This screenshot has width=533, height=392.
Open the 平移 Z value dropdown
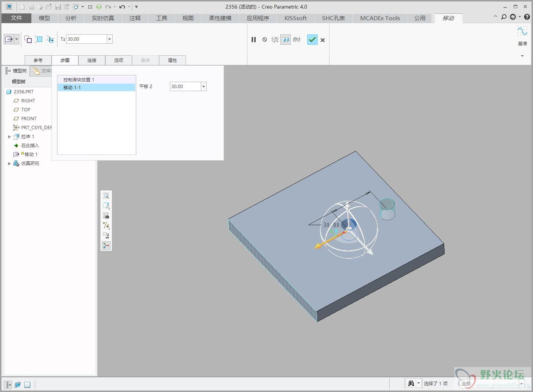point(204,87)
